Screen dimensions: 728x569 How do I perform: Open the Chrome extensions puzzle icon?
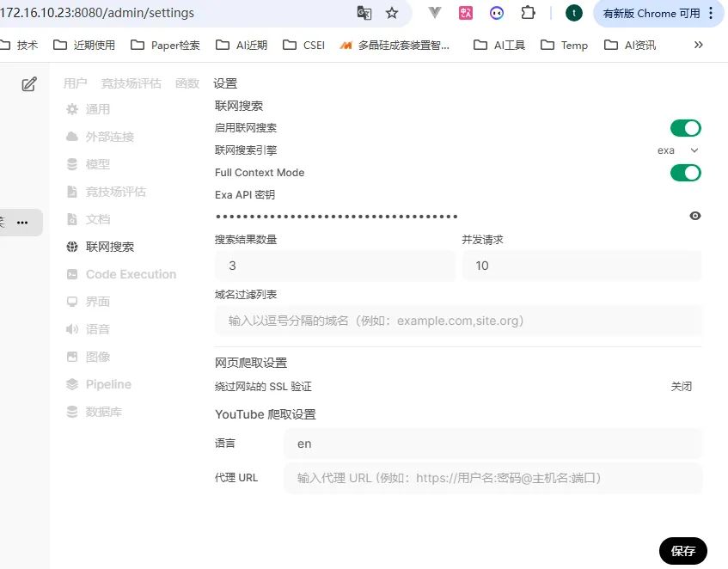528,13
